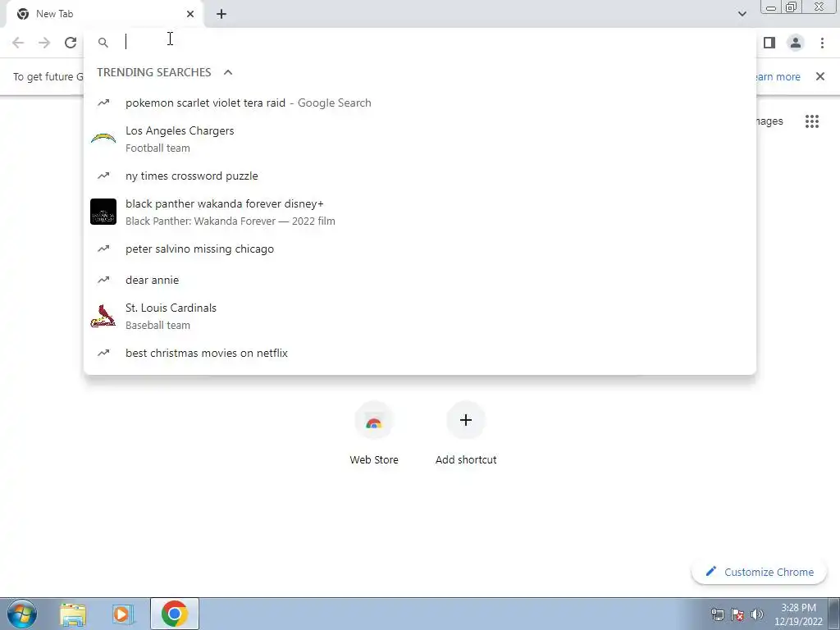Viewport: 840px width, 630px height.
Task: Click the back navigation arrow
Action: pos(18,43)
